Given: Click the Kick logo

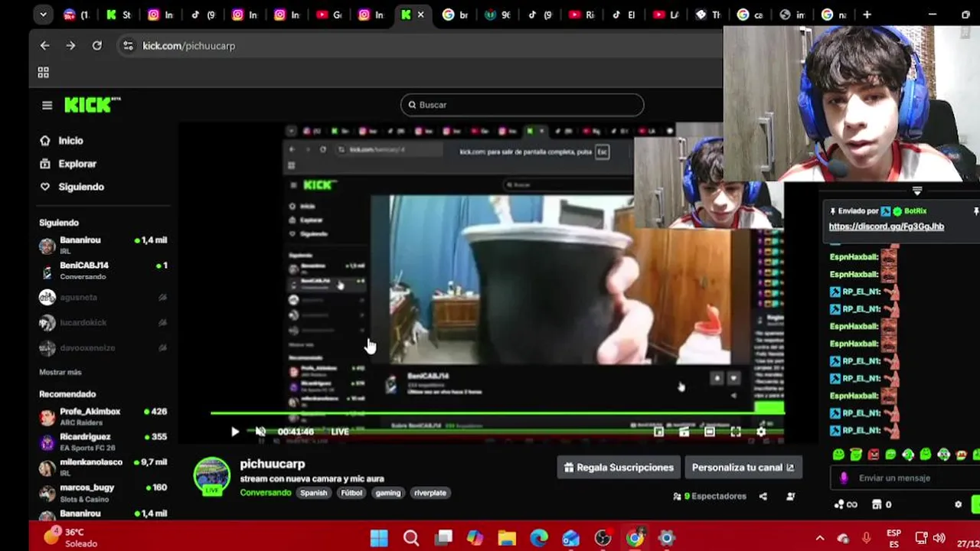Looking at the screenshot, I should 91,105.
